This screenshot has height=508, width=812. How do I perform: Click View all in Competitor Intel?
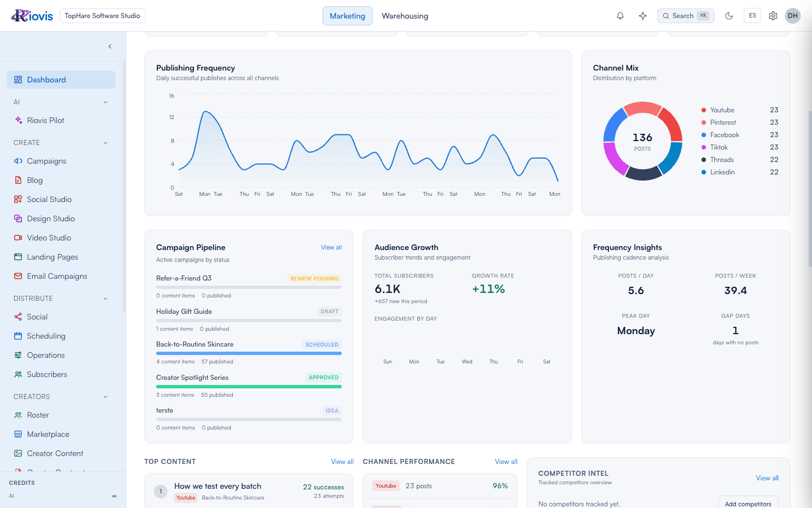point(767,478)
